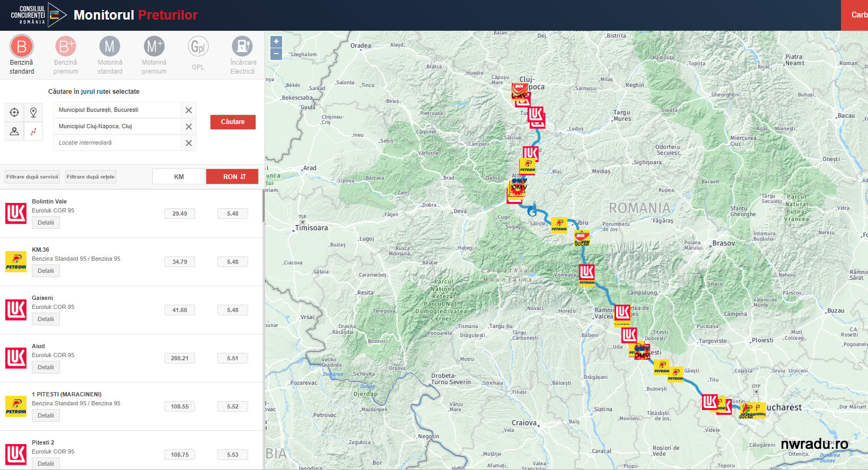The width and height of the screenshot is (868, 470).
Task: Click the map pin search mode icon
Action: point(33,112)
